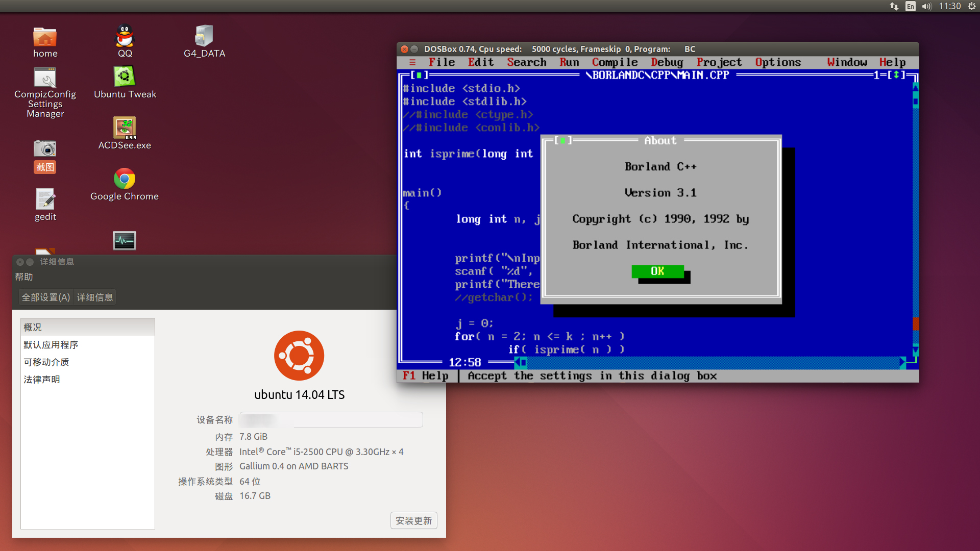Image resolution: width=980 pixels, height=551 pixels.
Task: Open the sound volume indicator
Action: pyautogui.click(x=927, y=6)
